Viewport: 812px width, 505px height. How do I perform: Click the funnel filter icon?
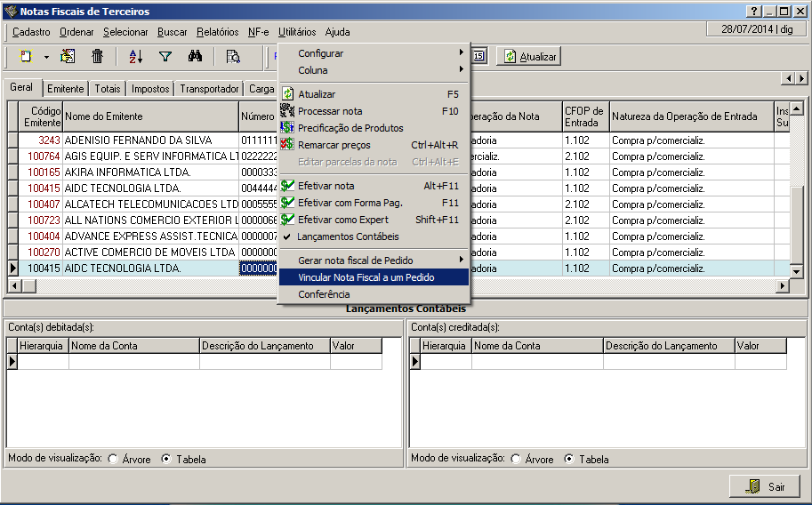tap(165, 57)
